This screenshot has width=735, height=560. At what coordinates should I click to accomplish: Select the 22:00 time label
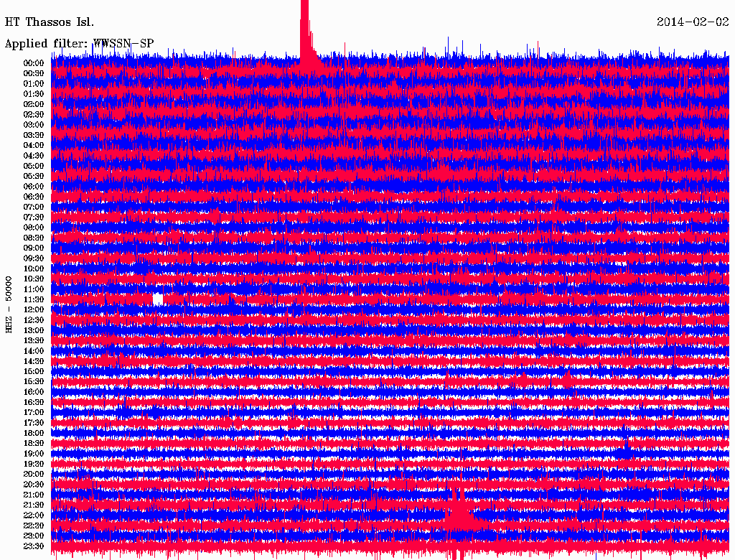[33, 515]
